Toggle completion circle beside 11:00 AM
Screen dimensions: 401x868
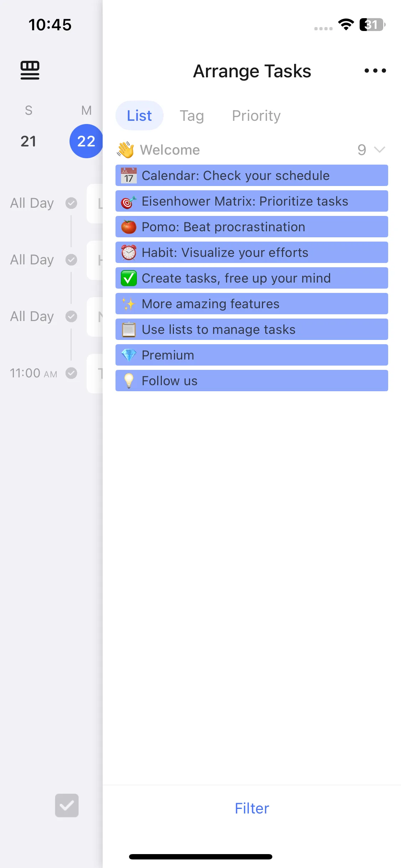pos(71,373)
